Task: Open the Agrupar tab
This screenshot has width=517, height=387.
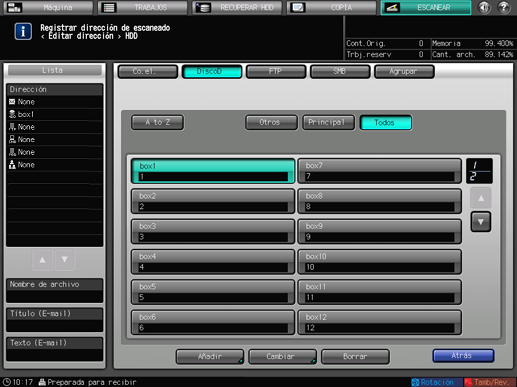Action: [x=404, y=72]
